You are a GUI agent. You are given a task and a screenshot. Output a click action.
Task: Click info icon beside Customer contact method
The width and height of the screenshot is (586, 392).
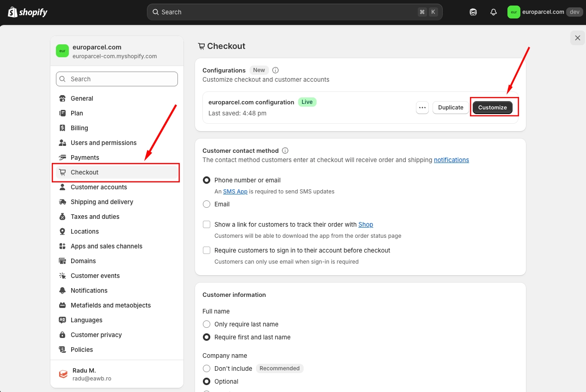[285, 151]
